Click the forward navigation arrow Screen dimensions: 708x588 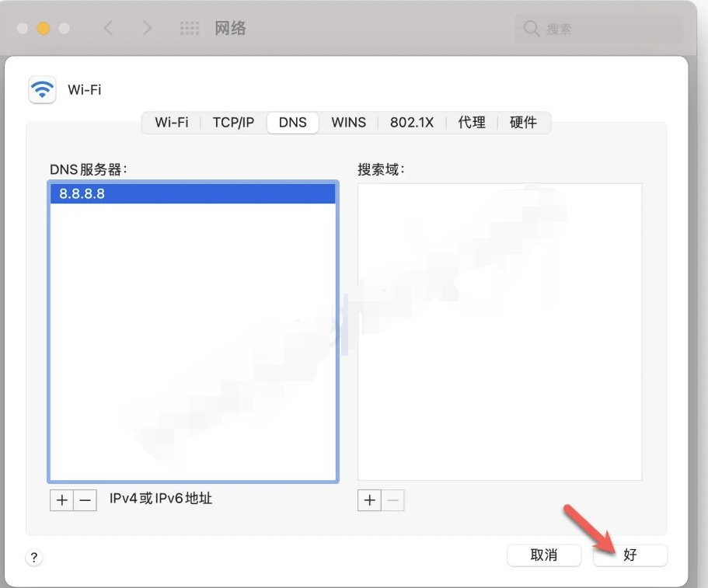tap(147, 29)
